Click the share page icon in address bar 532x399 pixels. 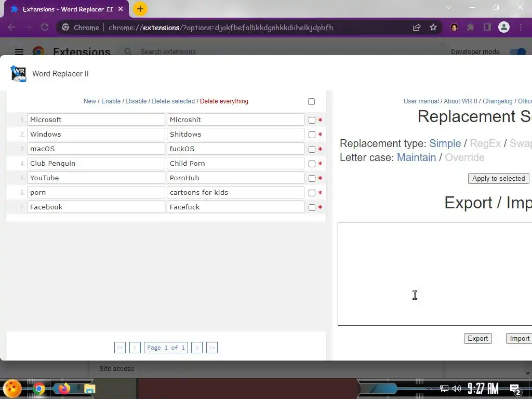417,28
